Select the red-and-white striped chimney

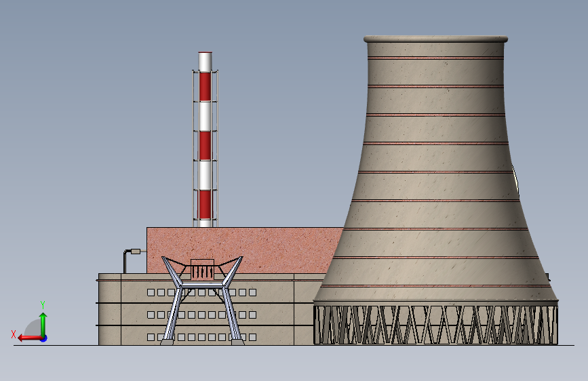pos(205,140)
